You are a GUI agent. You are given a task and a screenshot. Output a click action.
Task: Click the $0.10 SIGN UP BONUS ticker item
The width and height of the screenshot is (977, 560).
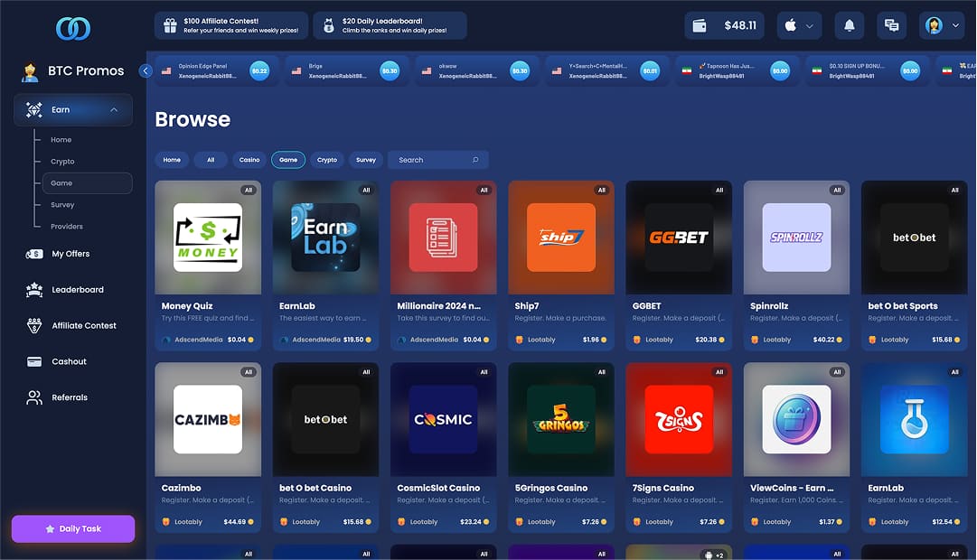tap(866, 71)
